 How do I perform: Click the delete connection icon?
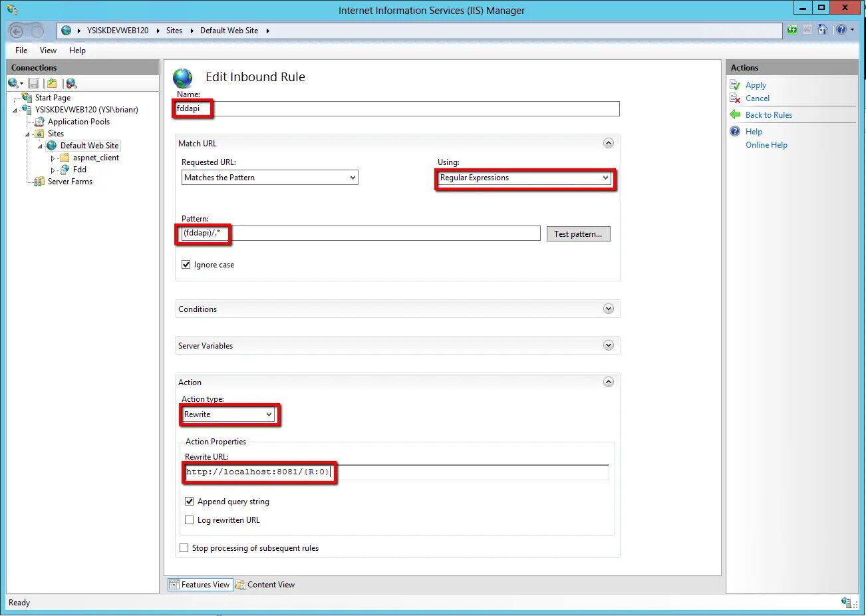71,83
